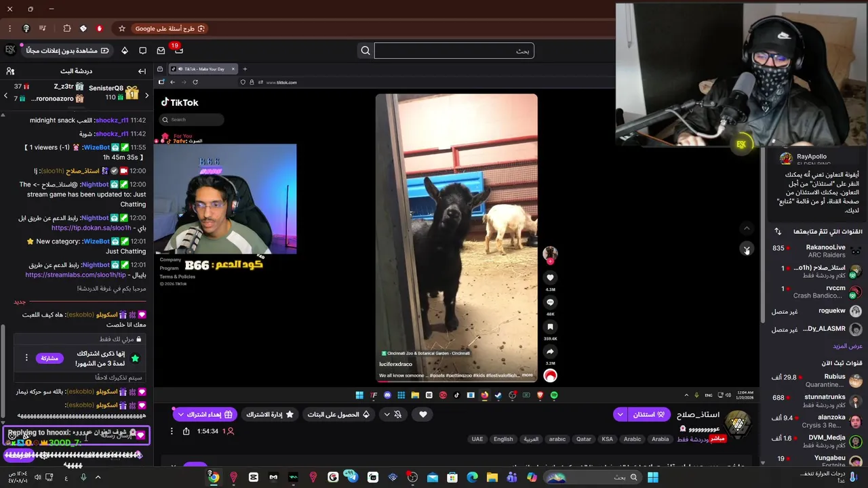The height and width of the screenshot is (488, 868).
Task: Click the purple share button on anniversary notice
Action: click(50, 358)
